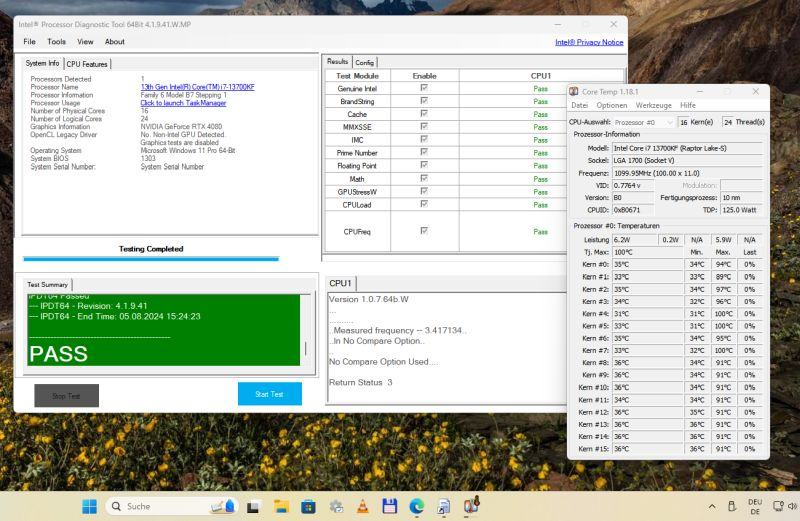This screenshot has width=800, height=521.
Task: Switch to the Config tab
Action: coord(364,62)
